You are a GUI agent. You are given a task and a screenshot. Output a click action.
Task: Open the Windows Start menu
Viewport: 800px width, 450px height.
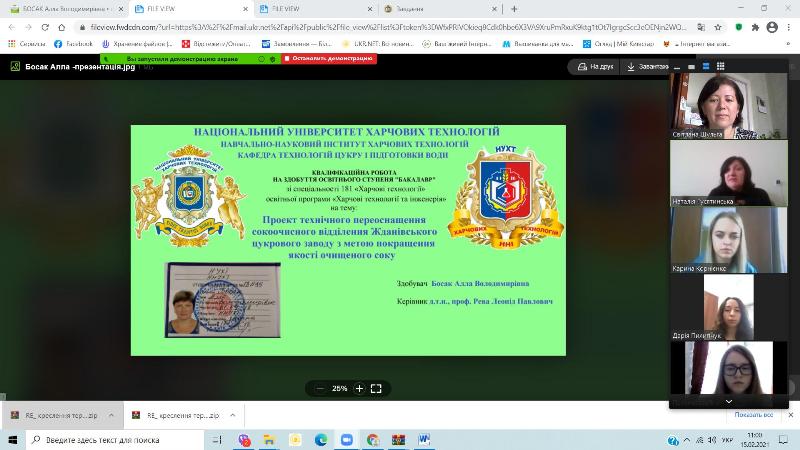click(12, 440)
